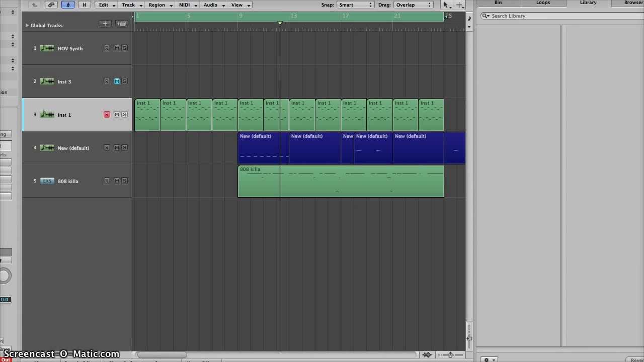Switch to the Bin tab

pyautogui.click(x=498, y=3)
